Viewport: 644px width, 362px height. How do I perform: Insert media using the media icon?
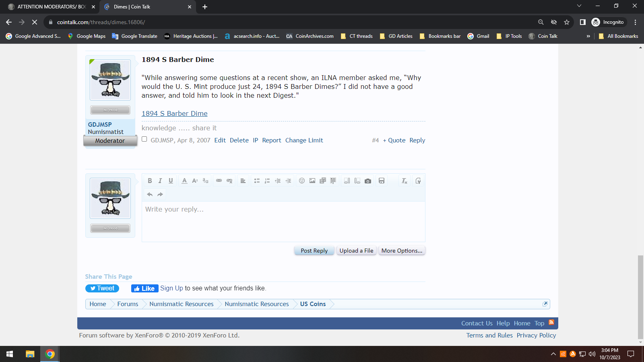(323, 181)
